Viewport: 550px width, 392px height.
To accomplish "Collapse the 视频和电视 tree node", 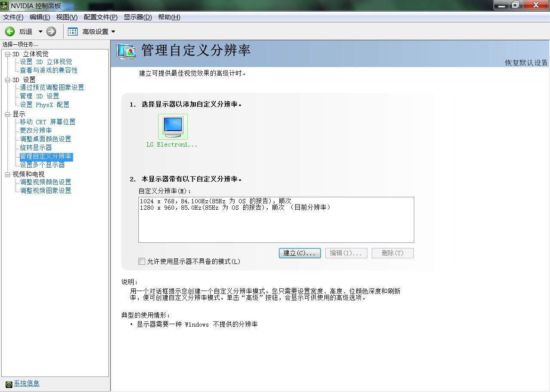I will click(7, 175).
